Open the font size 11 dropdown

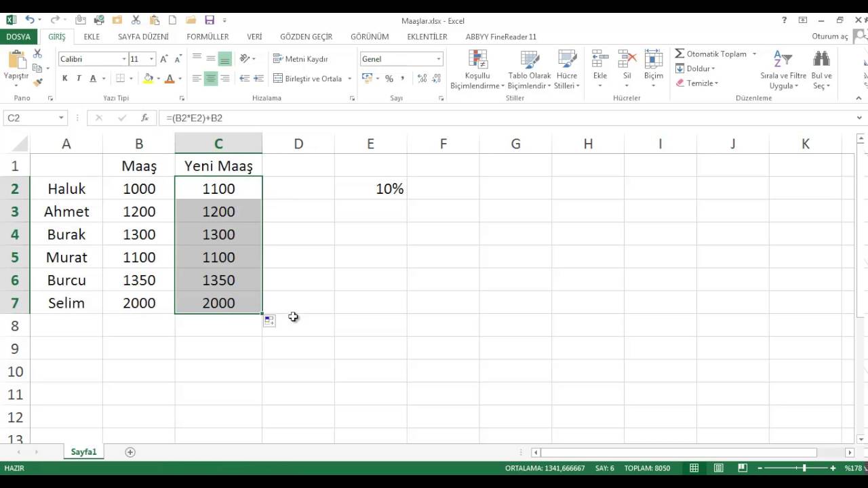click(152, 59)
